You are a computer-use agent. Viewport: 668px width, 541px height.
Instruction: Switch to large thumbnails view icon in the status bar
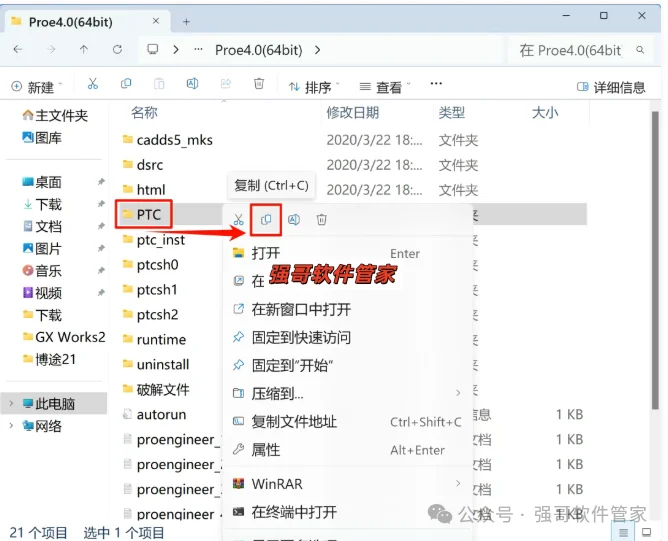pos(646,532)
